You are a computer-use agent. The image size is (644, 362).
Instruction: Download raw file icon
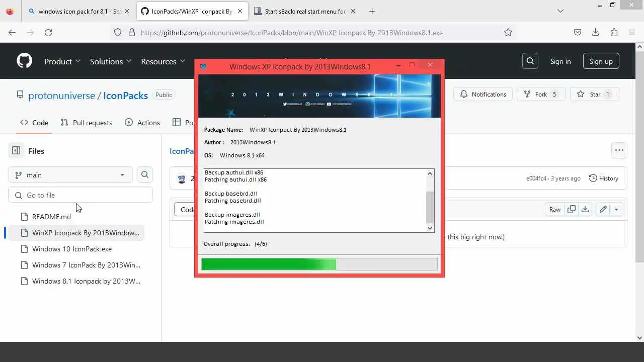[585, 209]
